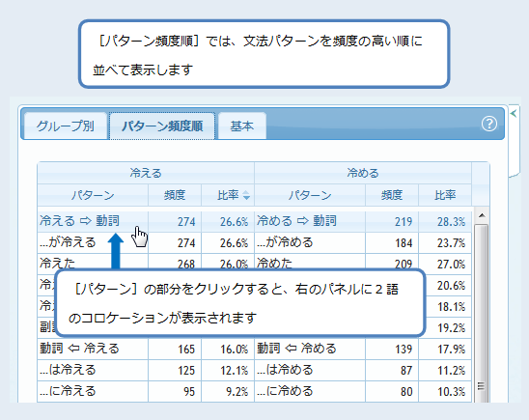The width and height of the screenshot is (529, 420).
Task: Click the 冷える ⇨ 動詞 pattern
Action: [79, 221]
